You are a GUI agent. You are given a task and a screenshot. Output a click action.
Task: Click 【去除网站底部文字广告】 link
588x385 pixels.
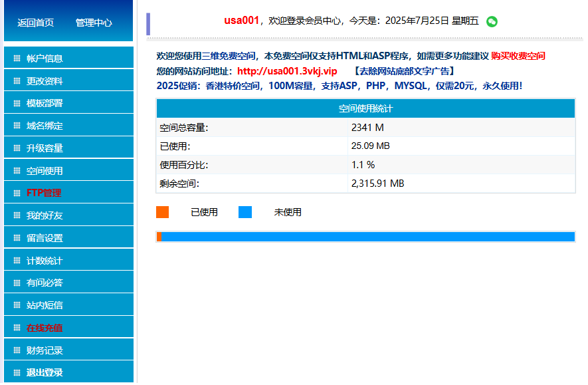tap(404, 71)
